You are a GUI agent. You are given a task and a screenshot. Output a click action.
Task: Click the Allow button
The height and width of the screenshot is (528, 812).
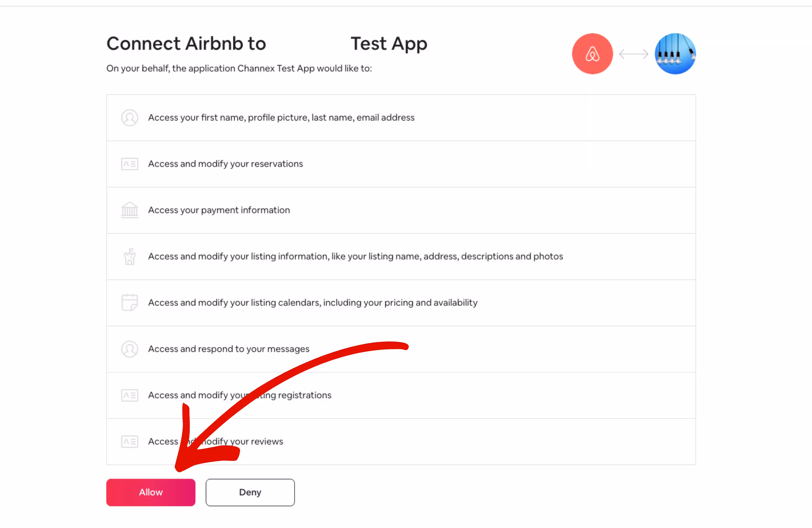[x=151, y=492]
